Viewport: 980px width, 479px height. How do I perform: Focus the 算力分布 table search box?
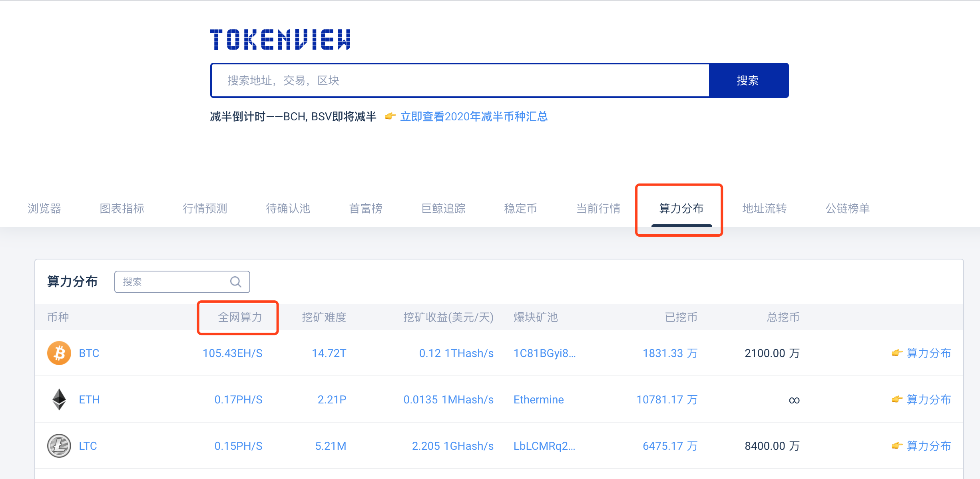click(182, 282)
